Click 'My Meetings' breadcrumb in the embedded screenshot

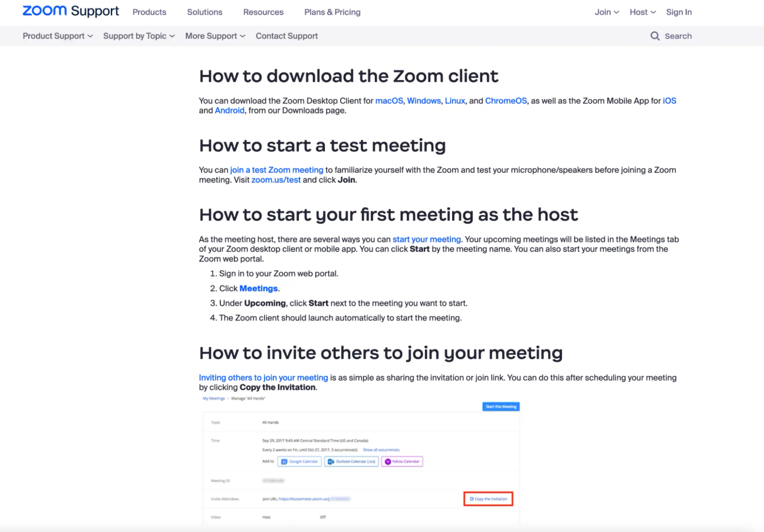tap(214, 399)
